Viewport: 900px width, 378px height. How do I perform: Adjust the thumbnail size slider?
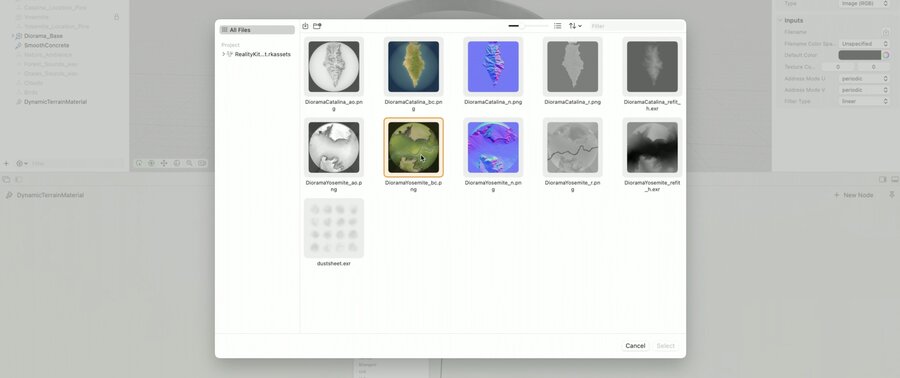tap(528, 26)
